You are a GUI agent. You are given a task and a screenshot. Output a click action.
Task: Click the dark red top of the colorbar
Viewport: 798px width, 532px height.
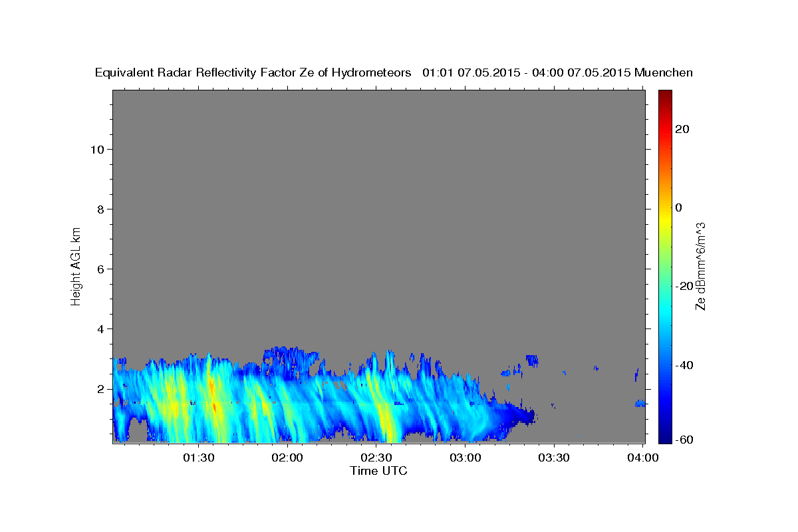[665, 95]
